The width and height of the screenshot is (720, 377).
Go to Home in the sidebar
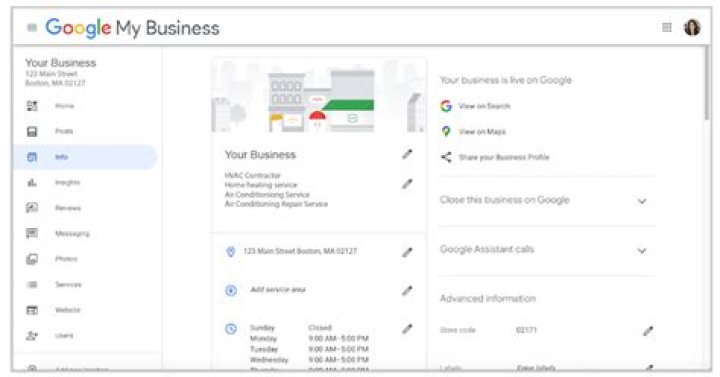(x=64, y=106)
